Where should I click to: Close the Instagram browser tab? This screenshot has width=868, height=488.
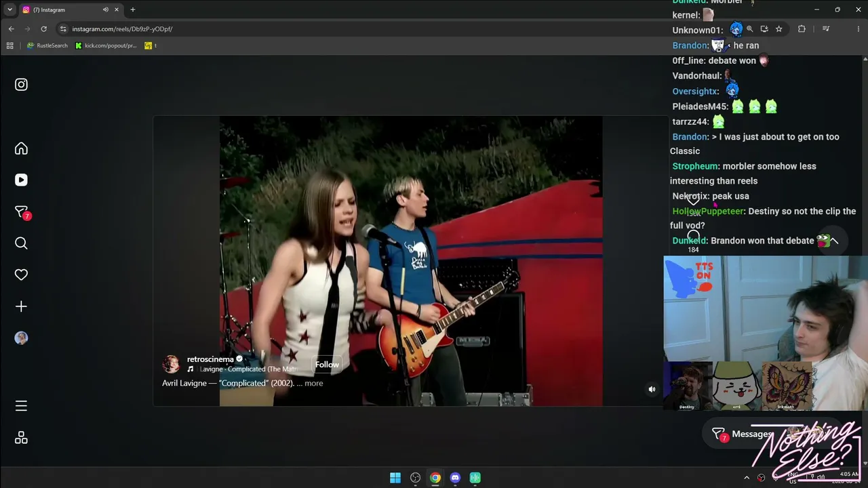[x=117, y=9]
